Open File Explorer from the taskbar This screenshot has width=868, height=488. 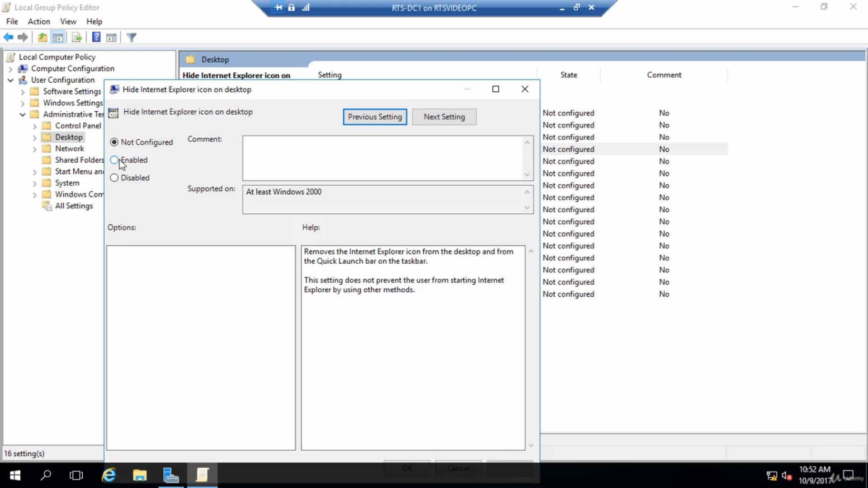(140, 475)
